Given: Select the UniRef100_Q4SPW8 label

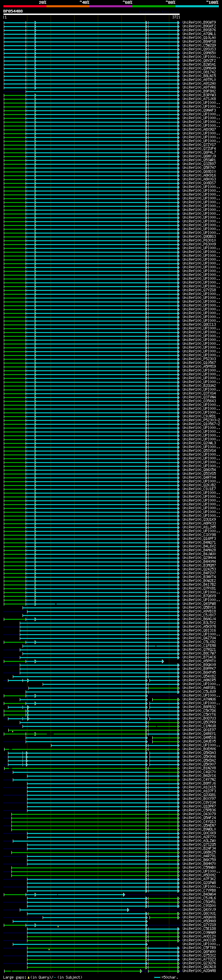Looking at the screenshot, I should point(199,604).
